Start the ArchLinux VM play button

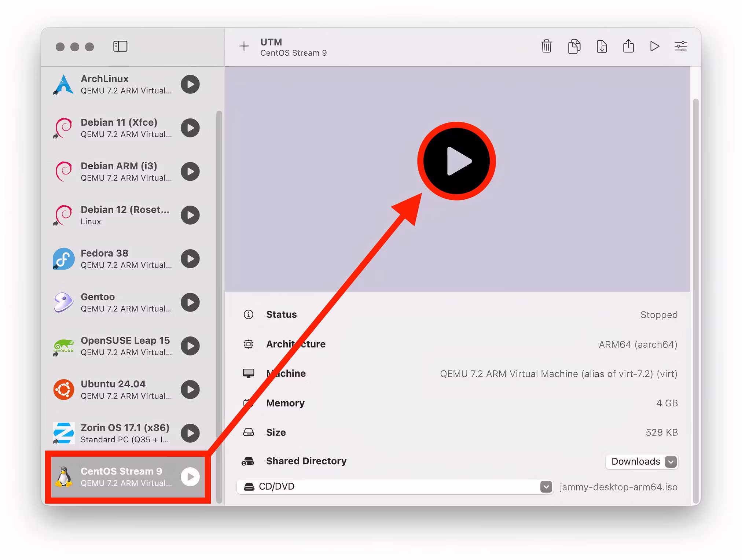coord(190,84)
